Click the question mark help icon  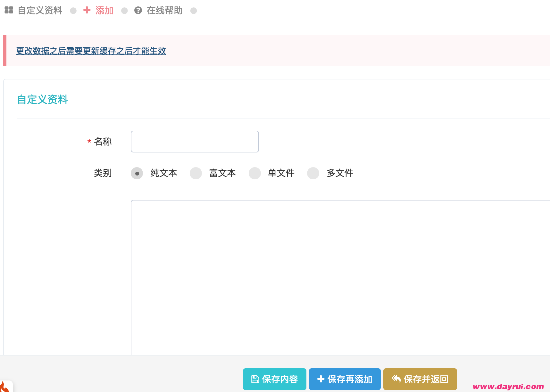tap(138, 11)
